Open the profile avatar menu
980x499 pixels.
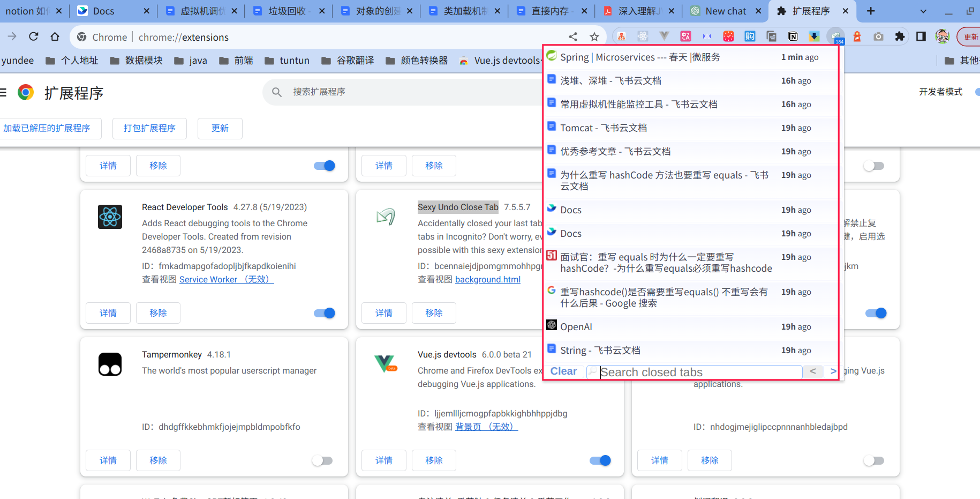click(943, 36)
